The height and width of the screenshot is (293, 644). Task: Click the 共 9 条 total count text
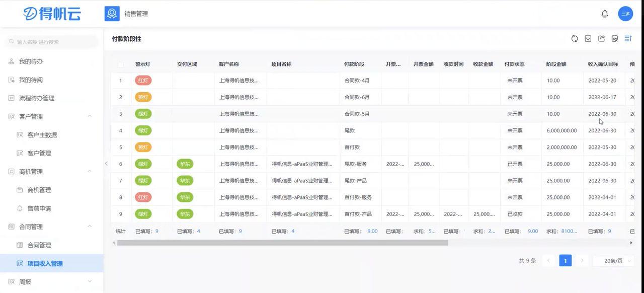527,260
